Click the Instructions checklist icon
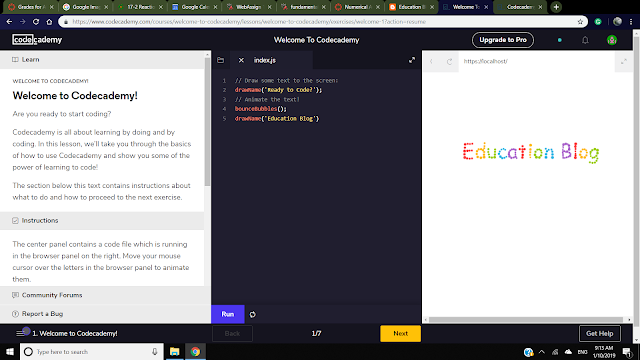The height and width of the screenshot is (360, 640). [x=15, y=220]
